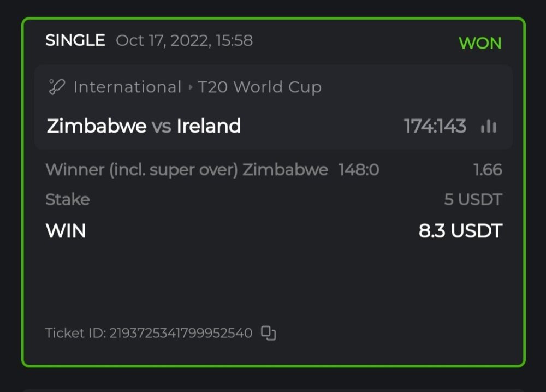Select the Zimbabwe team name
The height and width of the screenshot is (392, 546).
[x=97, y=126]
